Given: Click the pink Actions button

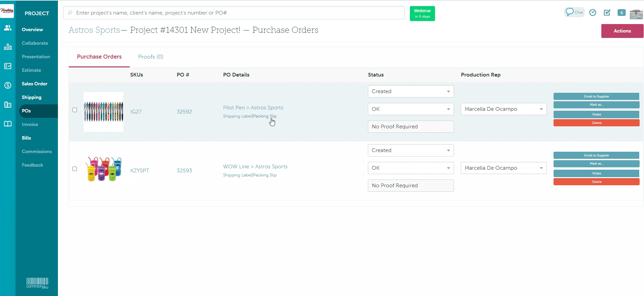Looking at the screenshot, I should tap(622, 31).
